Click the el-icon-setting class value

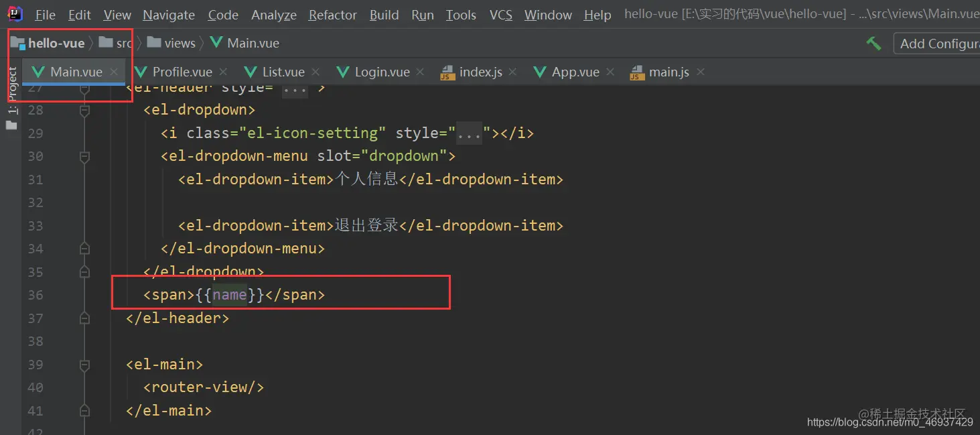pyautogui.click(x=313, y=133)
